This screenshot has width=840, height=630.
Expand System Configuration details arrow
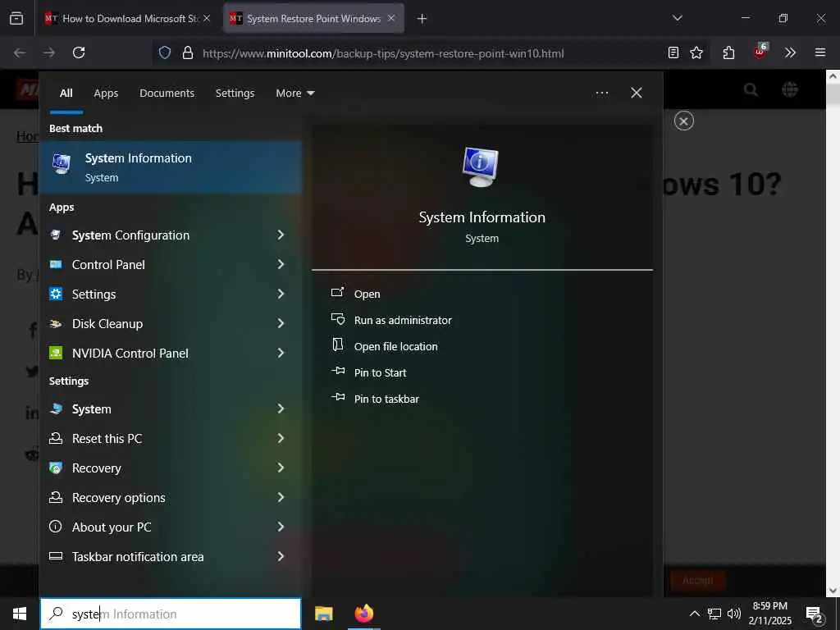click(x=281, y=235)
